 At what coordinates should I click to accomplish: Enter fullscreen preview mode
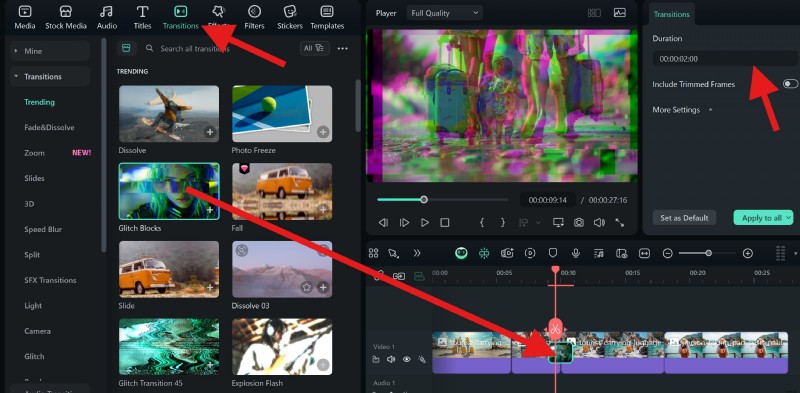[x=620, y=223]
